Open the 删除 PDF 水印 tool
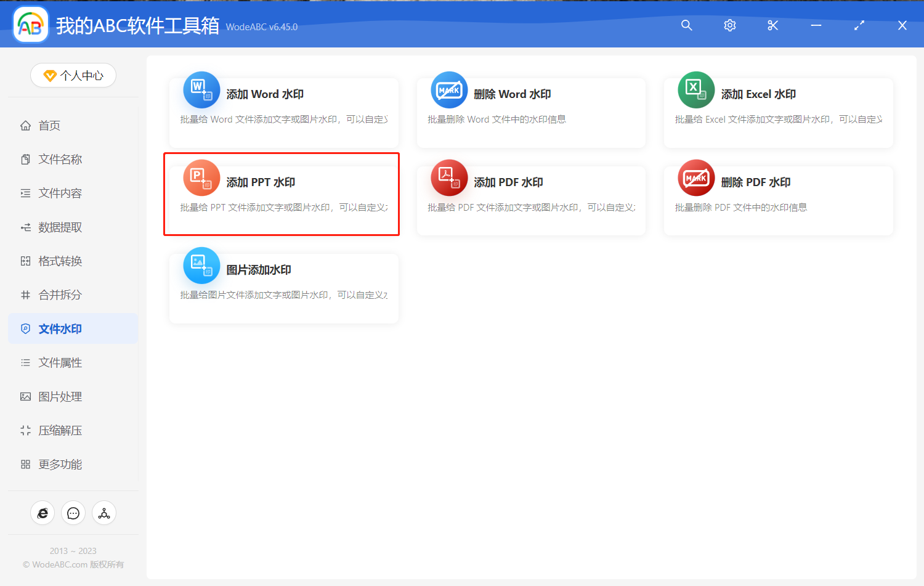 pos(778,200)
